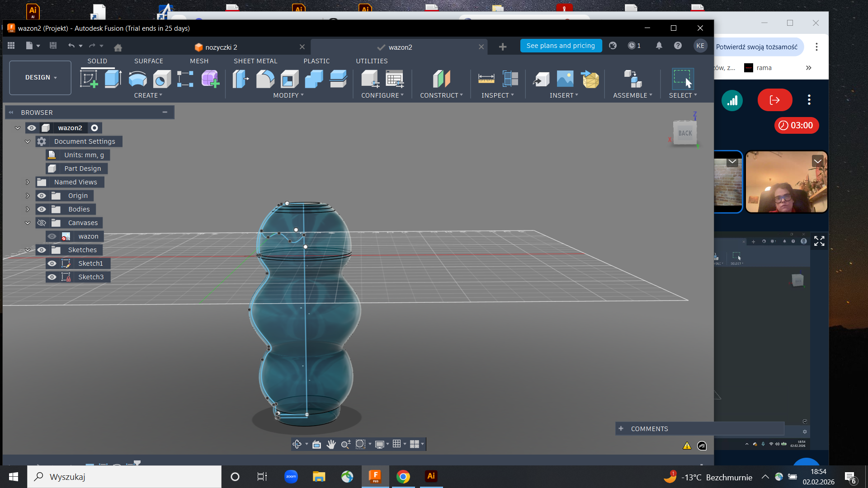Viewport: 868px width, 488px height.
Task: Click the BACK face of the view cube
Action: [685, 133]
